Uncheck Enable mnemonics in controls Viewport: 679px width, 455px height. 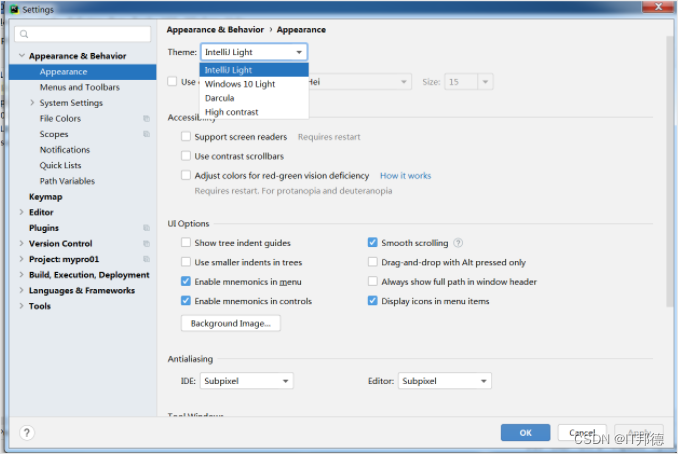(x=186, y=301)
